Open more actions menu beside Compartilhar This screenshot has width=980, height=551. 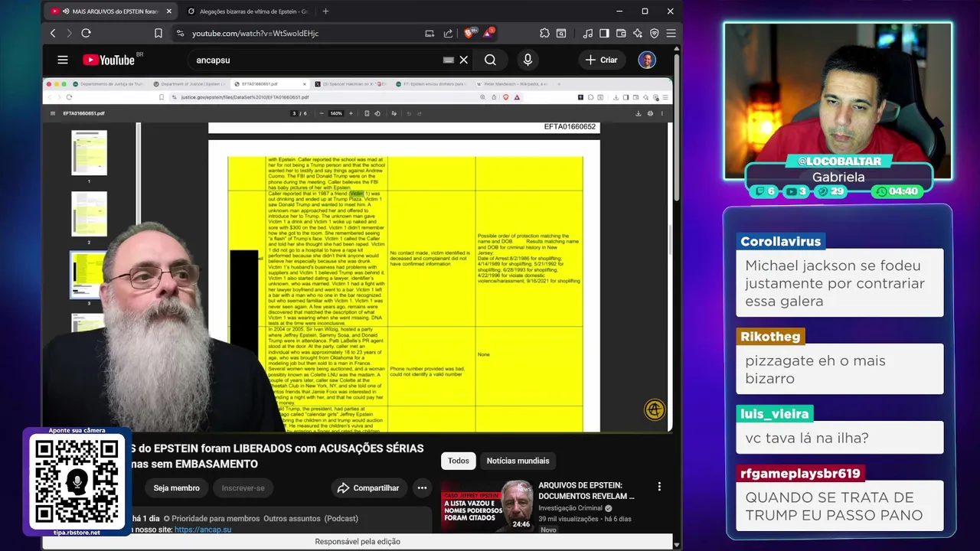[422, 488]
